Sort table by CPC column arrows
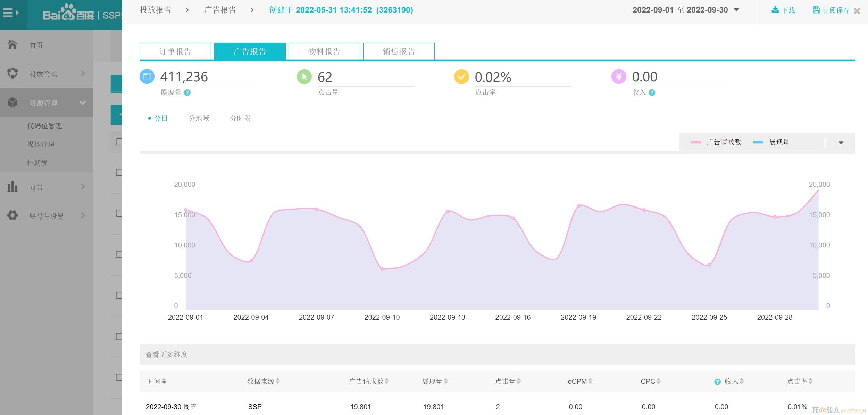The width and height of the screenshot is (868, 415). coord(659,381)
